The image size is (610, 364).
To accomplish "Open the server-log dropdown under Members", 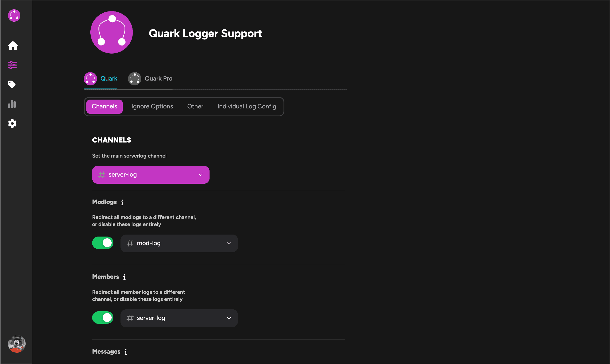I will pos(179,318).
